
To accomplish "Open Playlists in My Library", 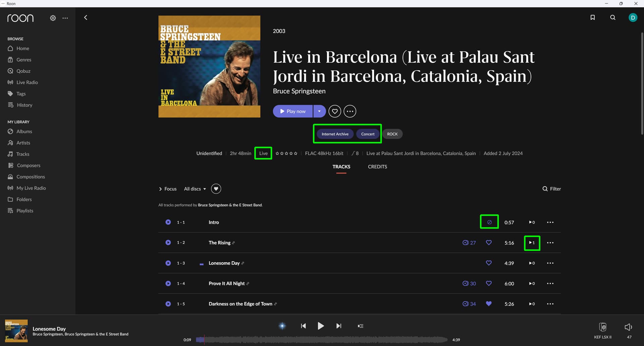I will [x=25, y=211].
